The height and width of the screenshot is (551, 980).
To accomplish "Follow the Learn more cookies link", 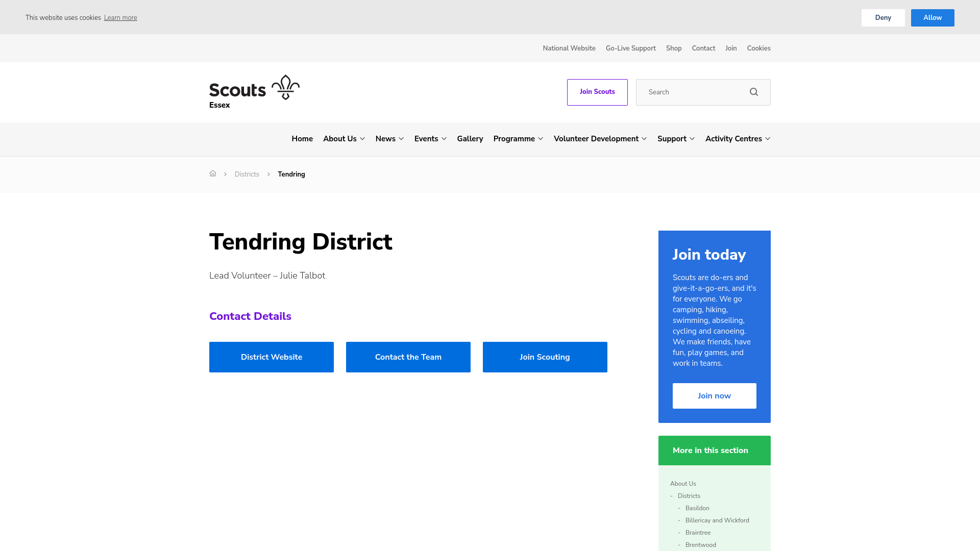I will (x=120, y=18).
